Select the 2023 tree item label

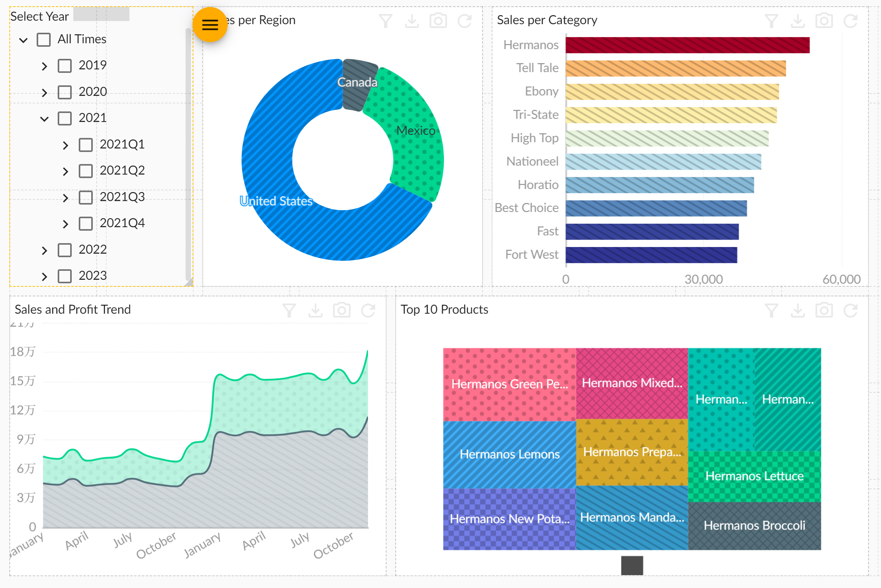92,276
